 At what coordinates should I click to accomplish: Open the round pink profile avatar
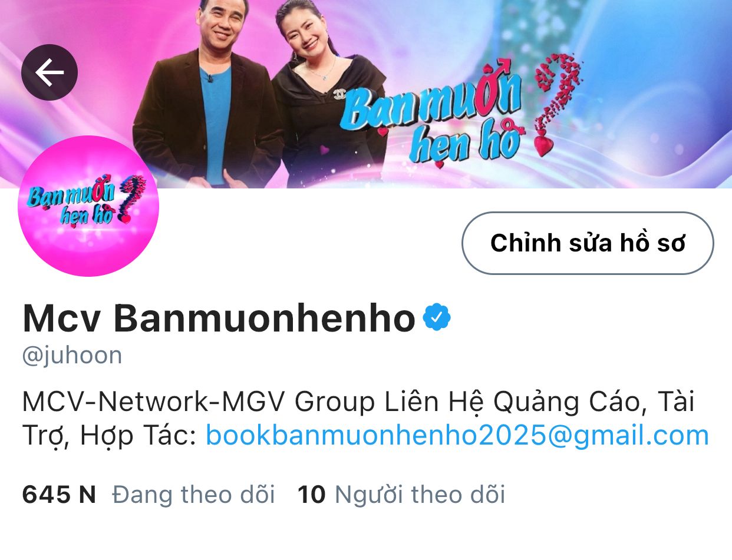coord(88,206)
